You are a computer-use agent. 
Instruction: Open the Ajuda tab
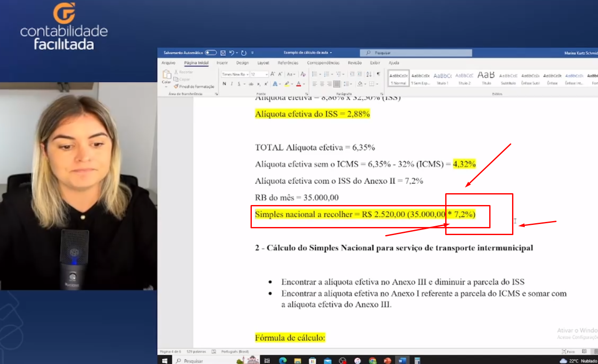pyautogui.click(x=394, y=63)
